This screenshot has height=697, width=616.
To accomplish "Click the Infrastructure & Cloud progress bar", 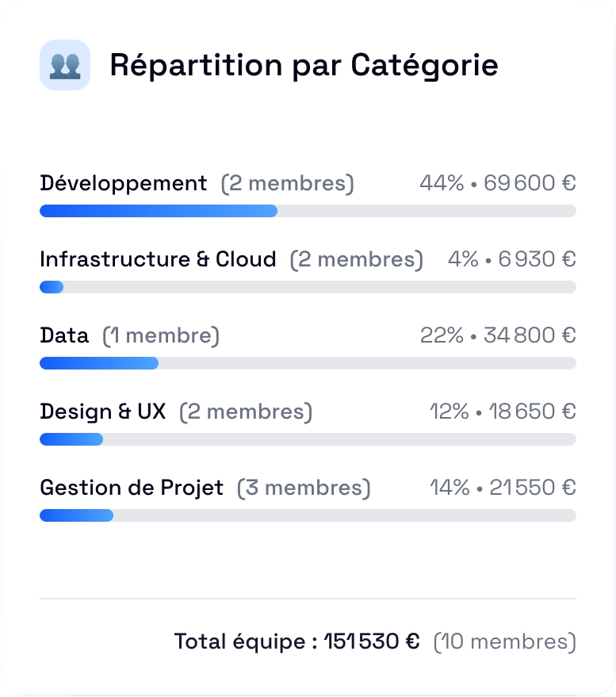I will [308, 287].
